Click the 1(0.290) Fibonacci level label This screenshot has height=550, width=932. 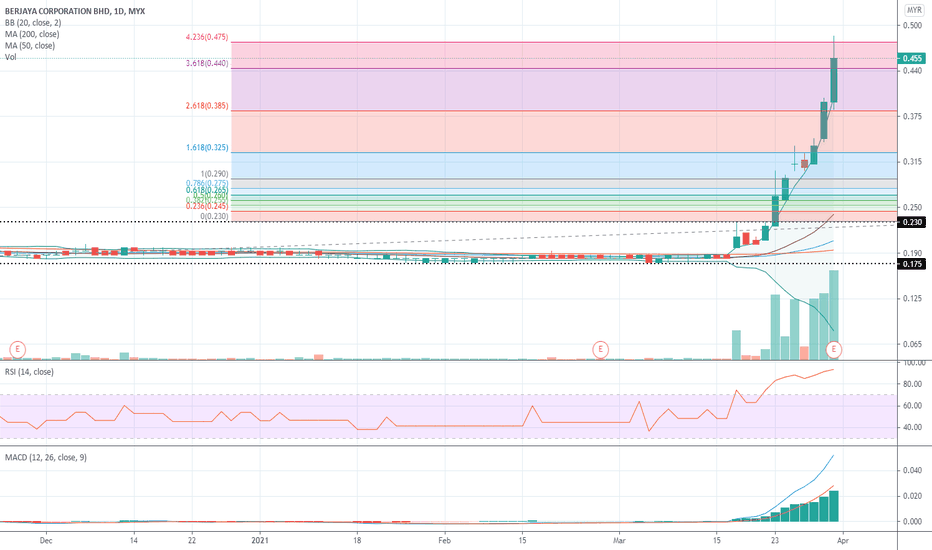tap(215, 174)
